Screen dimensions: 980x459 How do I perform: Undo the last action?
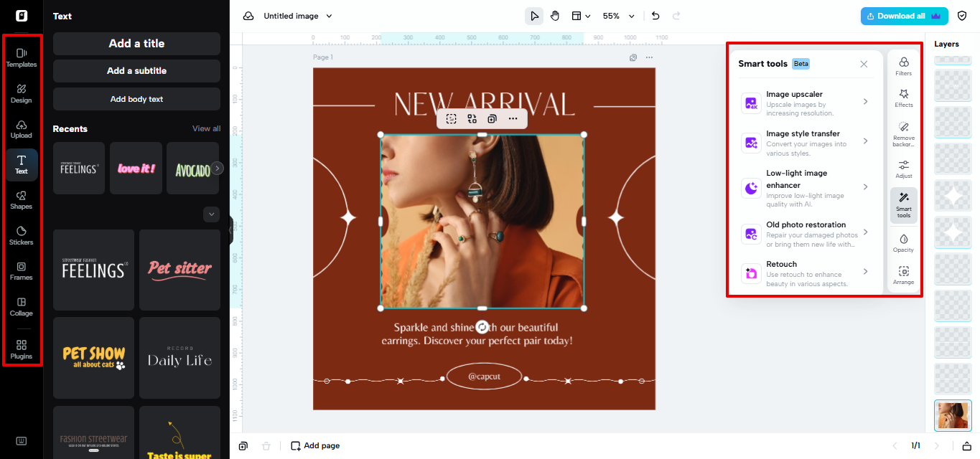[x=655, y=15]
